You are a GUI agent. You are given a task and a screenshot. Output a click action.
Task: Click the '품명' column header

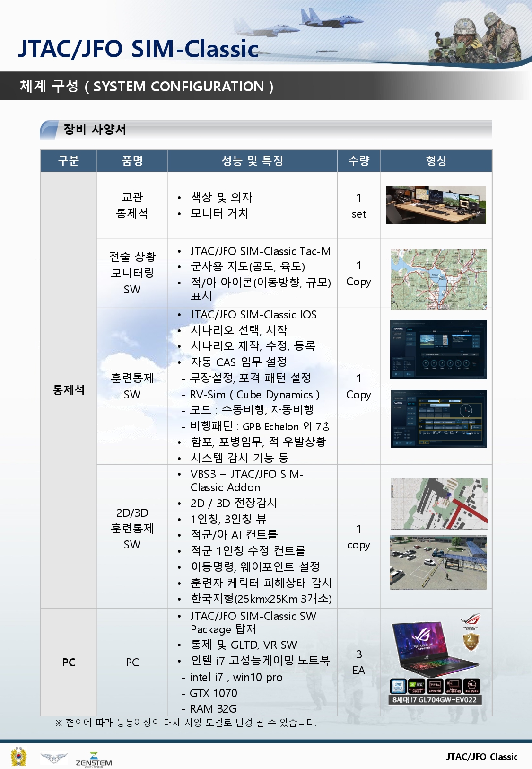click(x=132, y=161)
